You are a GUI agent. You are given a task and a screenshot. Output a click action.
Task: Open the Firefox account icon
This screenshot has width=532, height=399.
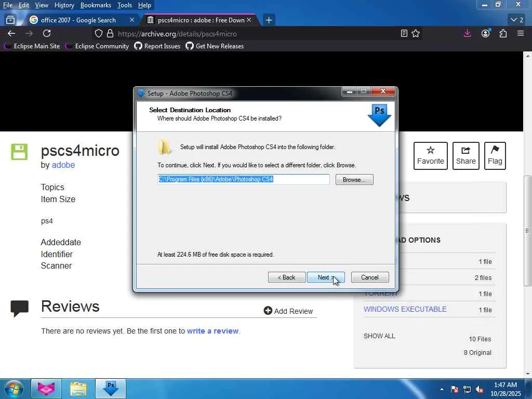pyautogui.click(x=486, y=33)
